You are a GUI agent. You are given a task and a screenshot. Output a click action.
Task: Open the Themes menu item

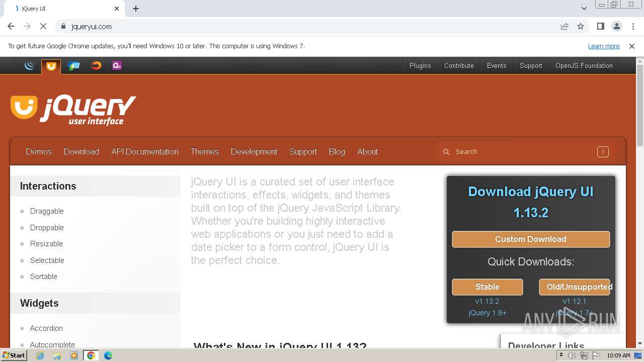[x=205, y=151]
